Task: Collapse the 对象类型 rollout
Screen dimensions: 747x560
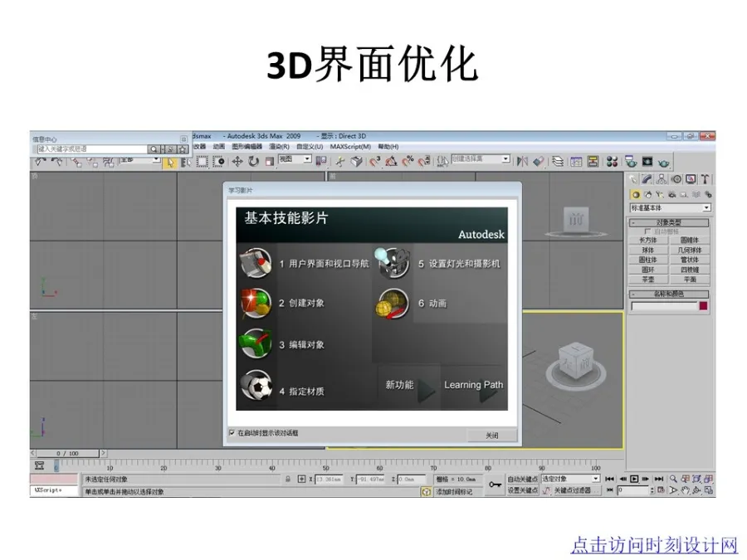Action: [633, 222]
